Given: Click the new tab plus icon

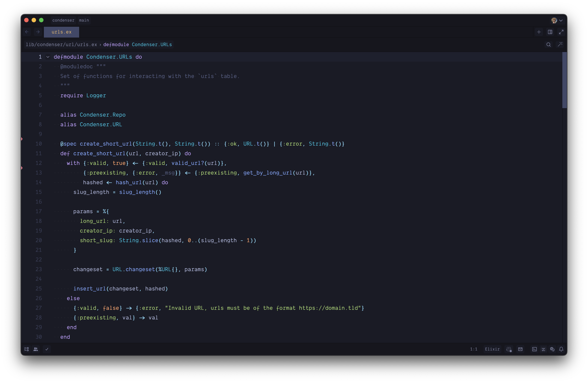Looking at the screenshot, I should click(539, 32).
